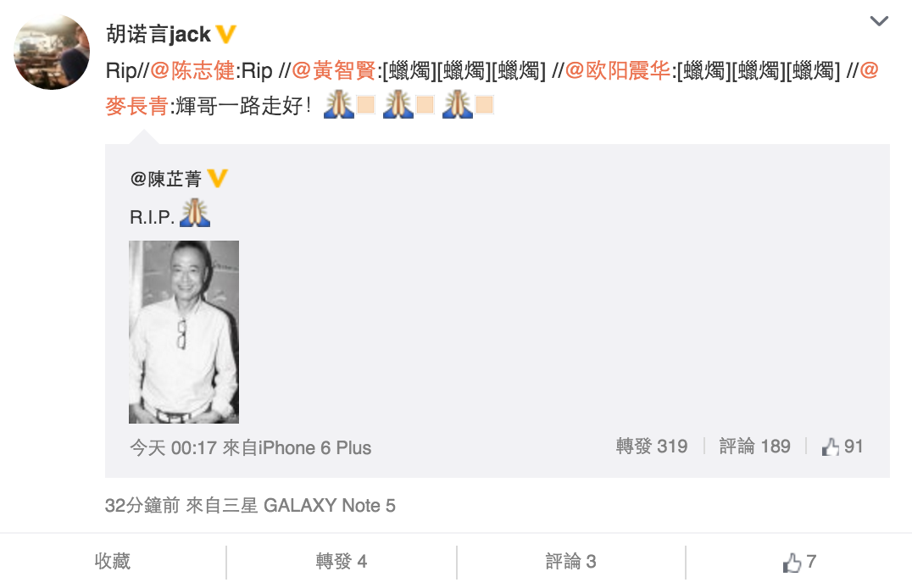Open the @陈志健 mention link
The image size is (912, 588).
[192, 70]
